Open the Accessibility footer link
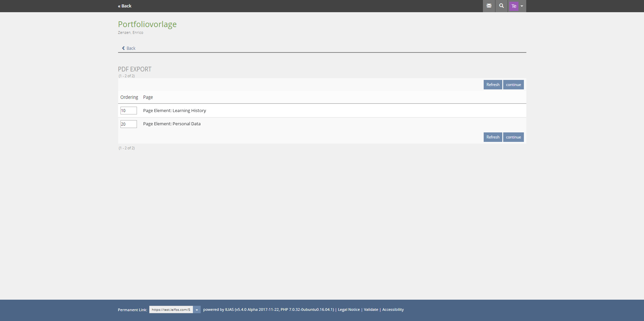 [393, 309]
